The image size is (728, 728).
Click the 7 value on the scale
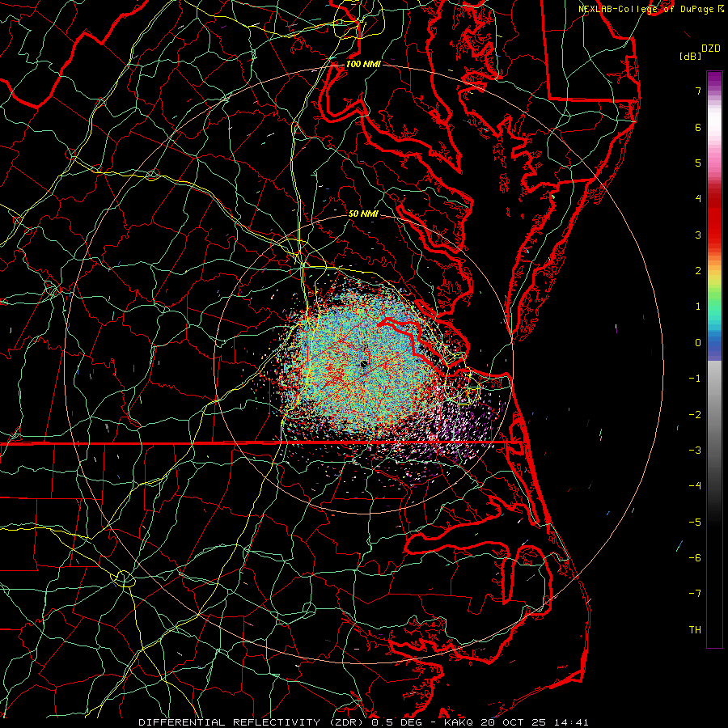[698, 91]
